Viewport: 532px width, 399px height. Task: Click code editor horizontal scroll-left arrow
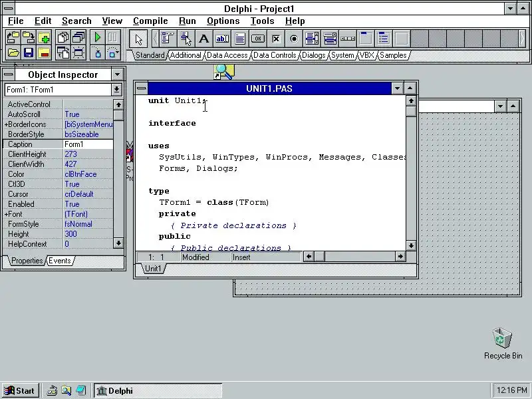pyautogui.click(x=309, y=257)
